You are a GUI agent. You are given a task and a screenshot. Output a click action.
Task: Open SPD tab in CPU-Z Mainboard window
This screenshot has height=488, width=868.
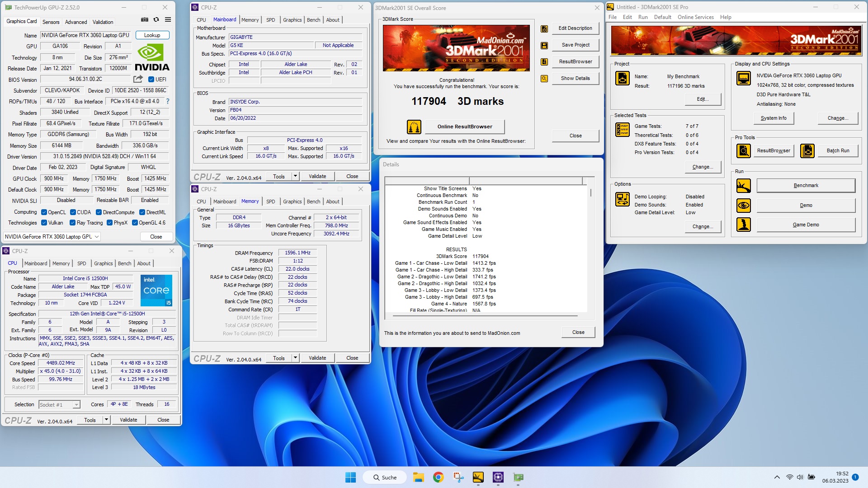270,20
